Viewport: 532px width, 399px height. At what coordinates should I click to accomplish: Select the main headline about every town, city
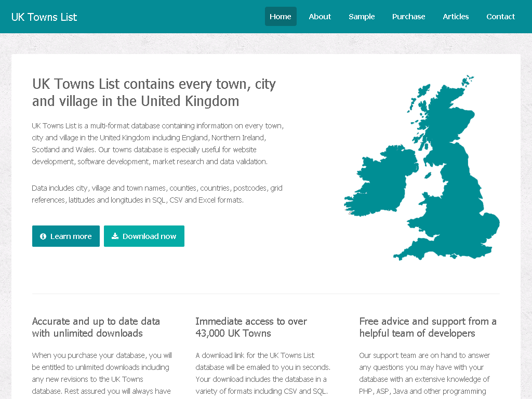[x=154, y=92]
